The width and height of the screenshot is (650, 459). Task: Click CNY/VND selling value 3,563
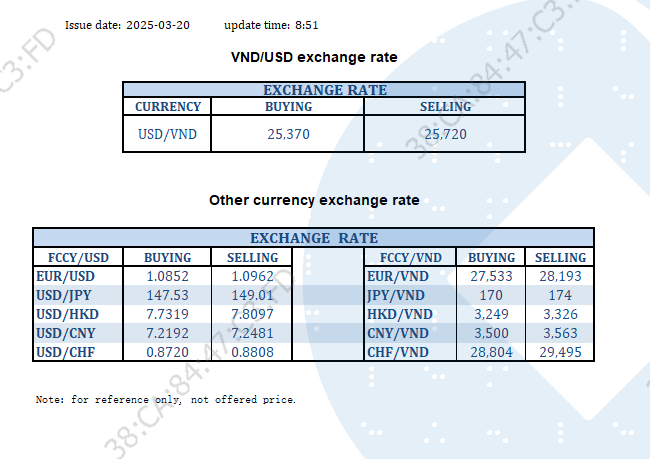(x=559, y=333)
